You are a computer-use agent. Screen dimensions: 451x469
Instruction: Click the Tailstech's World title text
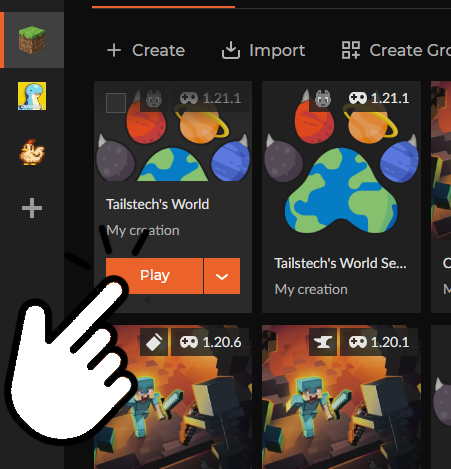click(158, 204)
